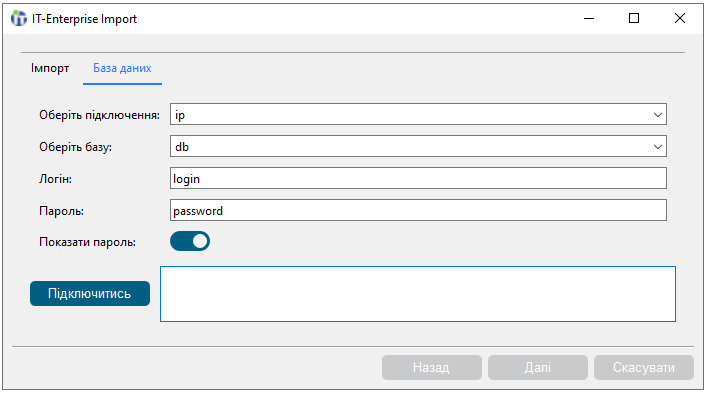Close the IT-Enterprise Import window
The height and width of the screenshot is (395, 708).
click(x=680, y=19)
